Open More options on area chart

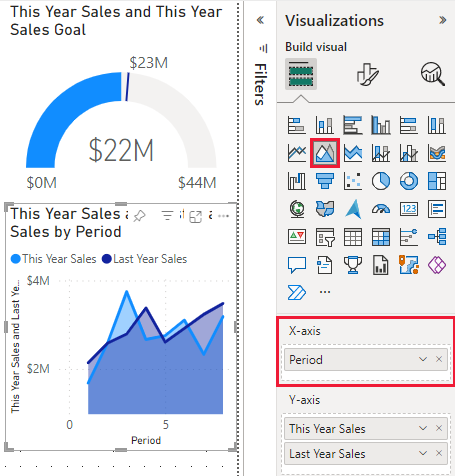[x=223, y=216]
